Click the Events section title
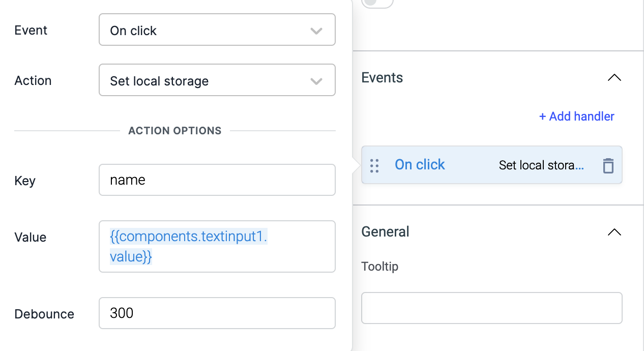The height and width of the screenshot is (351, 644). point(382,78)
